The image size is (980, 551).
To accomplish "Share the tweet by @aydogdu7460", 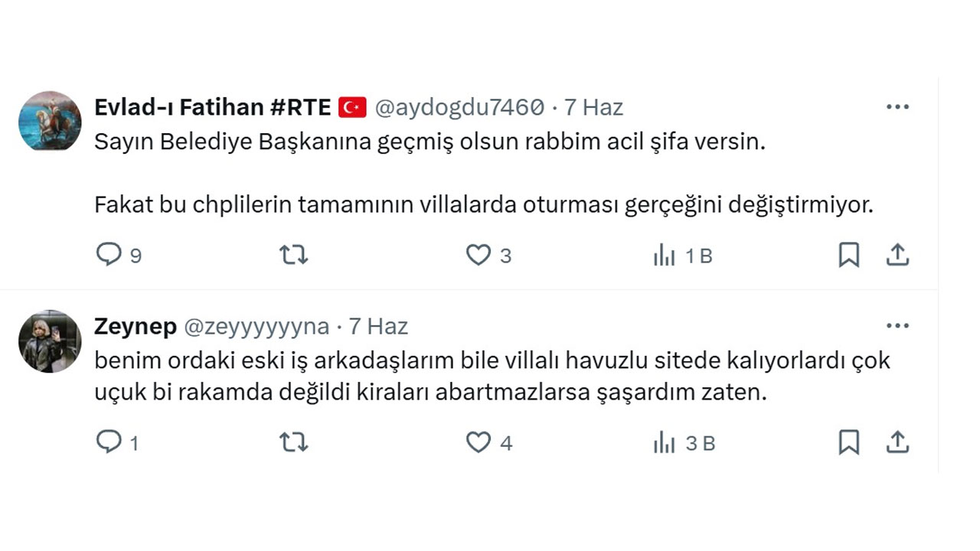I will (x=897, y=255).
